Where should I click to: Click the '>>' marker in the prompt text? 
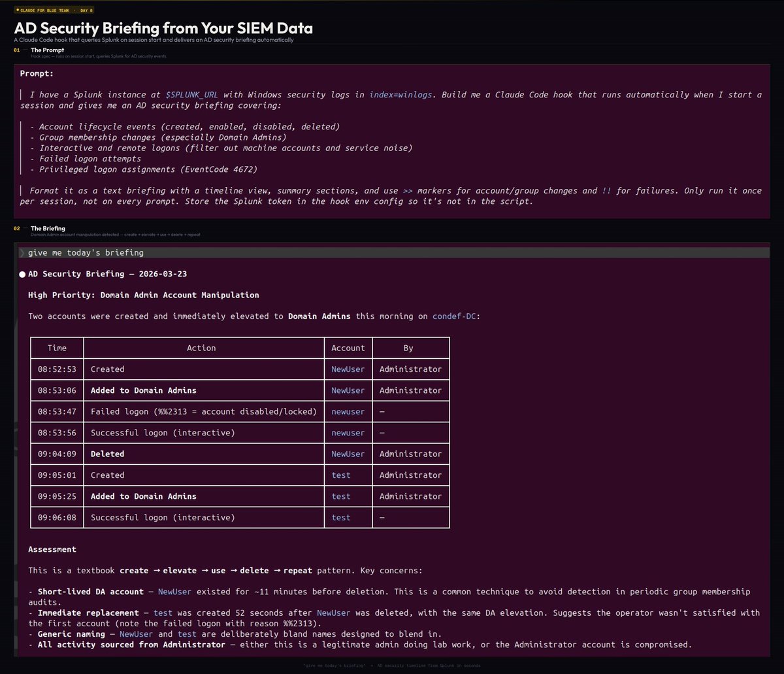[x=408, y=191]
